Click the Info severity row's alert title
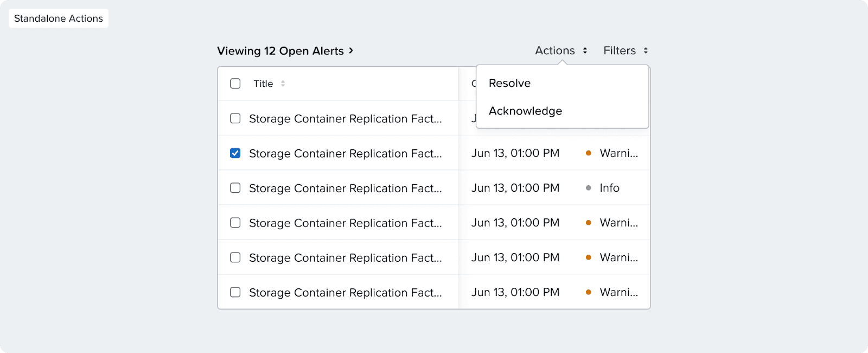 click(345, 188)
